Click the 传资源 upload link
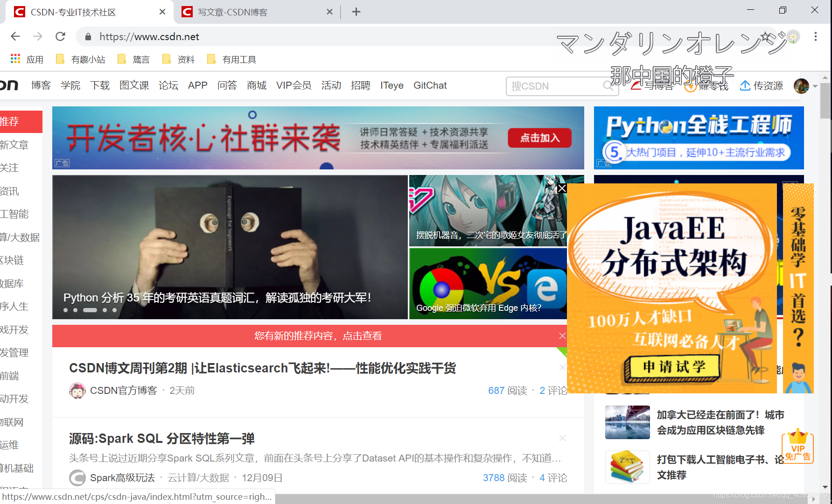 pyautogui.click(x=762, y=86)
